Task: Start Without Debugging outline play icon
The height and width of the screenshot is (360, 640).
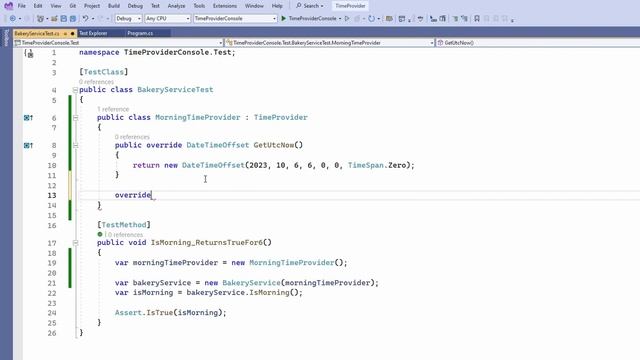Action: (x=347, y=18)
